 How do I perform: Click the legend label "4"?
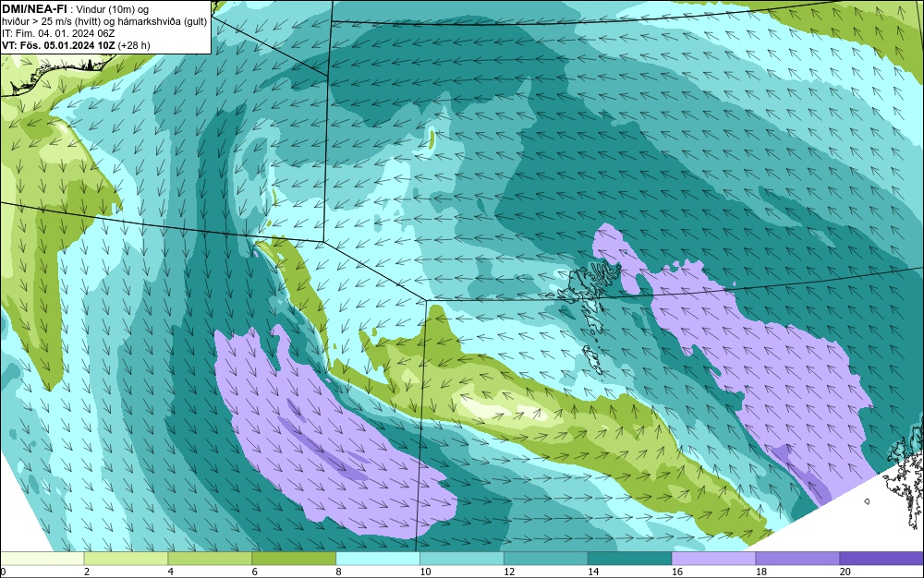pos(170,572)
